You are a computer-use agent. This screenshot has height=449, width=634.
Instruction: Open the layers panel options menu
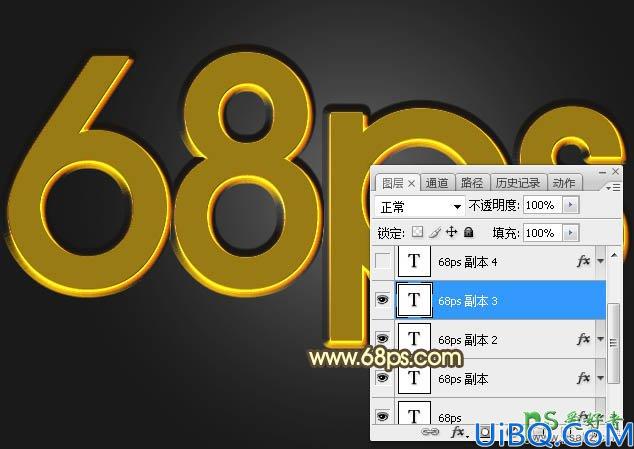pyautogui.click(x=613, y=187)
